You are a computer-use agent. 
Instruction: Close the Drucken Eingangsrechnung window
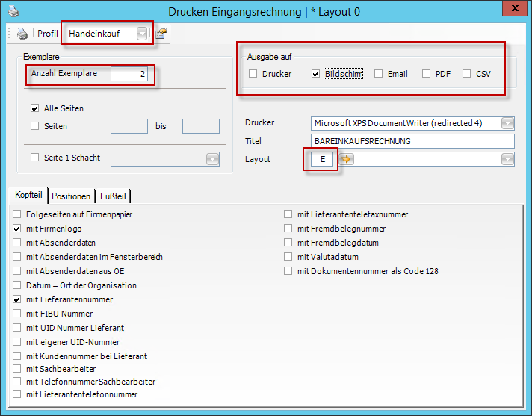pyautogui.click(x=513, y=10)
